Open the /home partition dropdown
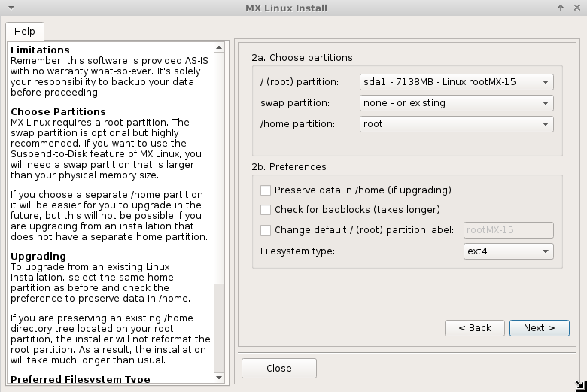The height and width of the screenshot is (392, 587). (456, 124)
